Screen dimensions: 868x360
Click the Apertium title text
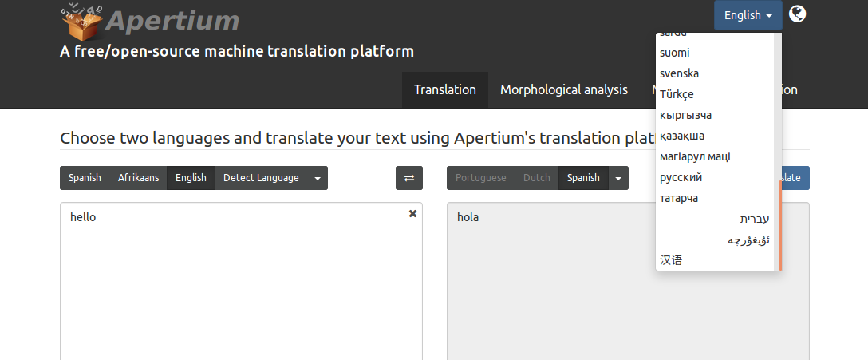coord(172,21)
